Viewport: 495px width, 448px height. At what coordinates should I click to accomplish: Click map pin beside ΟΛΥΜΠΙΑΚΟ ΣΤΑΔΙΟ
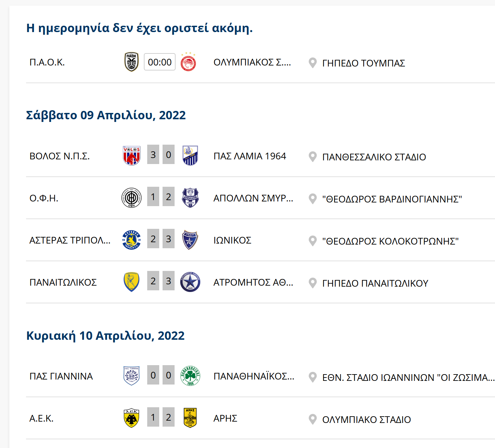click(x=312, y=419)
